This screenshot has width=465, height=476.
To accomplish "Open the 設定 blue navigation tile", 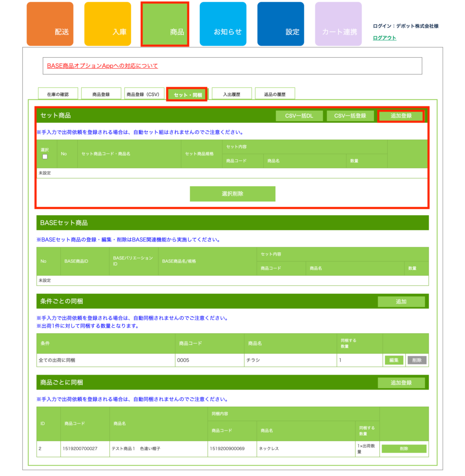I will tap(280, 24).
